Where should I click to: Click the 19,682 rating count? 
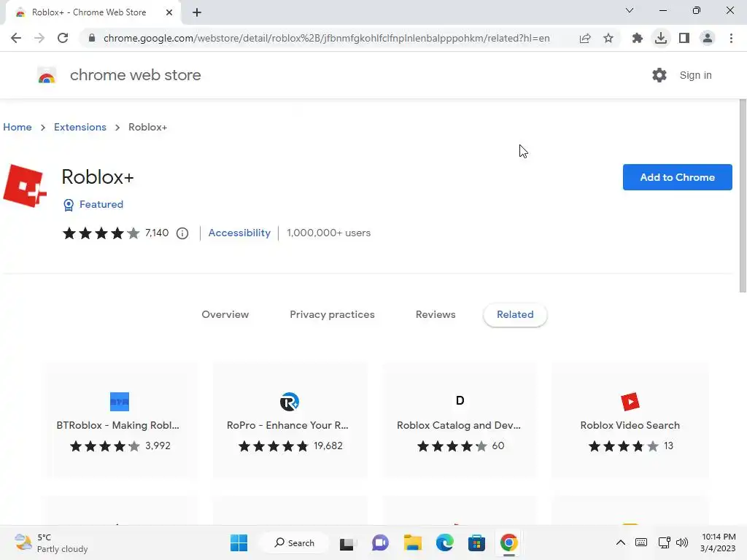328,446
